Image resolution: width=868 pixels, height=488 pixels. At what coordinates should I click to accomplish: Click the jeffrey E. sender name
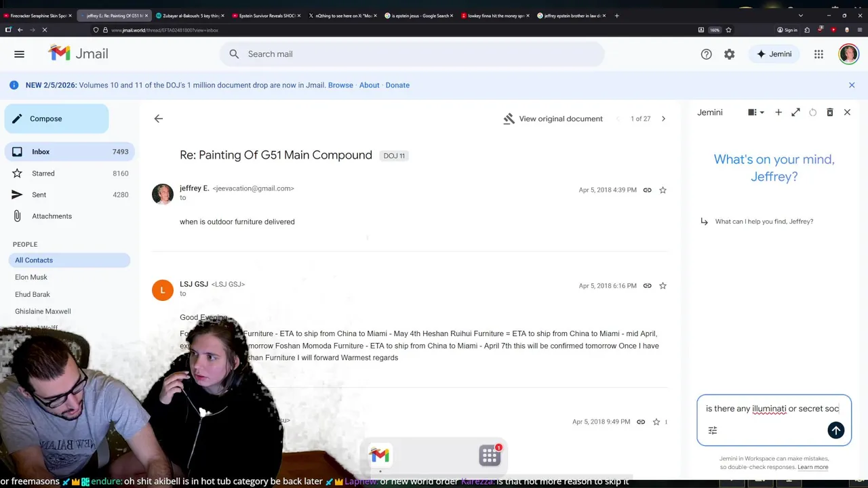[x=194, y=188]
